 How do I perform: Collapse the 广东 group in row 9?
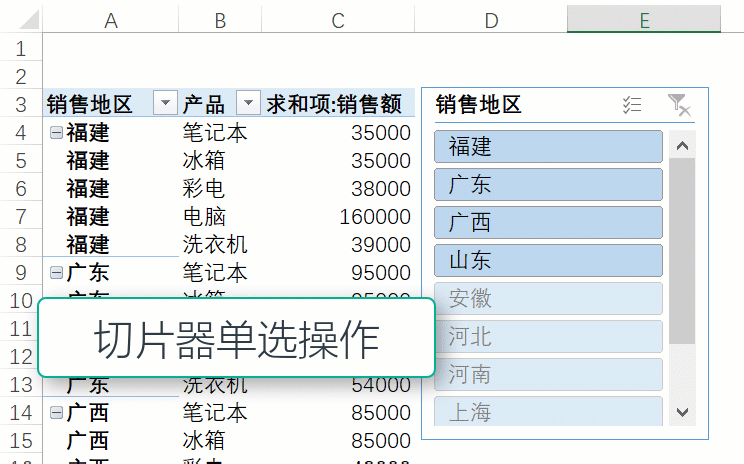tap(56, 272)
